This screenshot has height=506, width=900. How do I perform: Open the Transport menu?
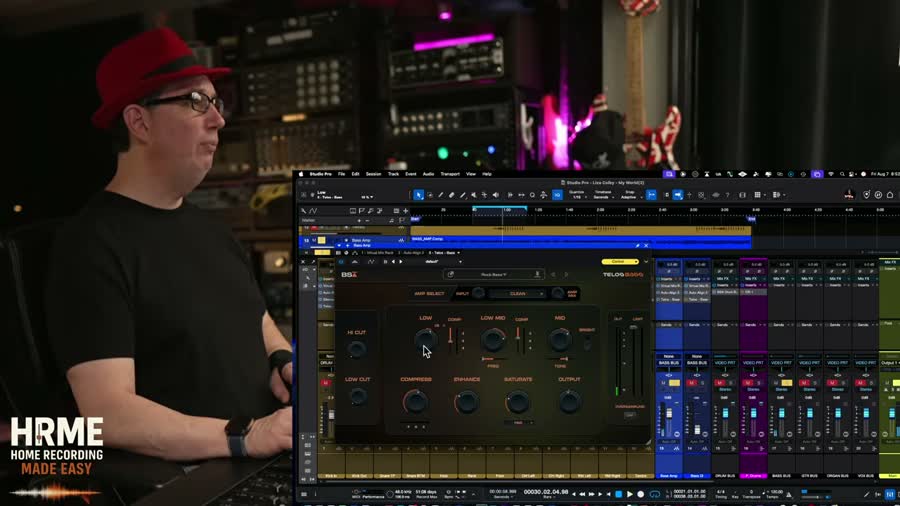[x=450, y=174]
